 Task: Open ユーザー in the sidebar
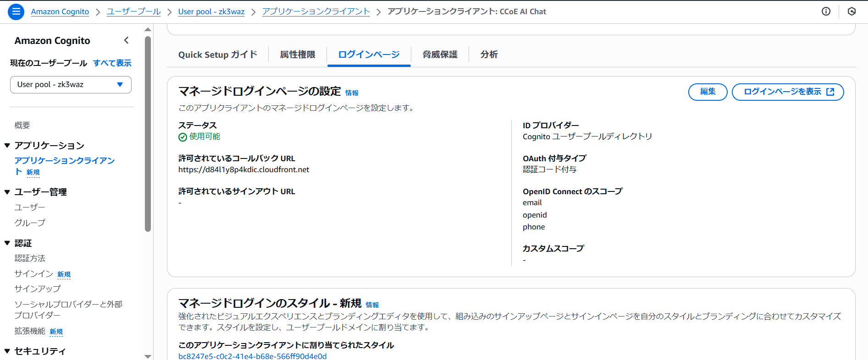(30, 207)
